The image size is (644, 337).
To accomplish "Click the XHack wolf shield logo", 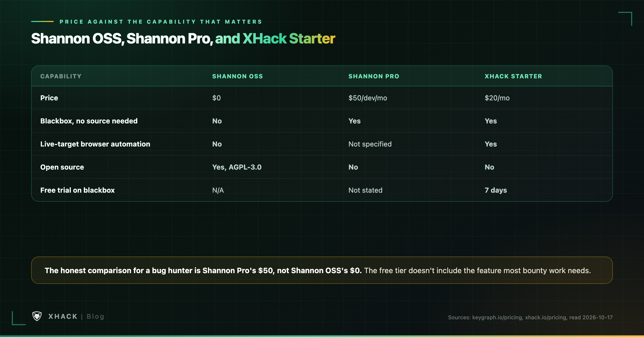I will (37, 316).
